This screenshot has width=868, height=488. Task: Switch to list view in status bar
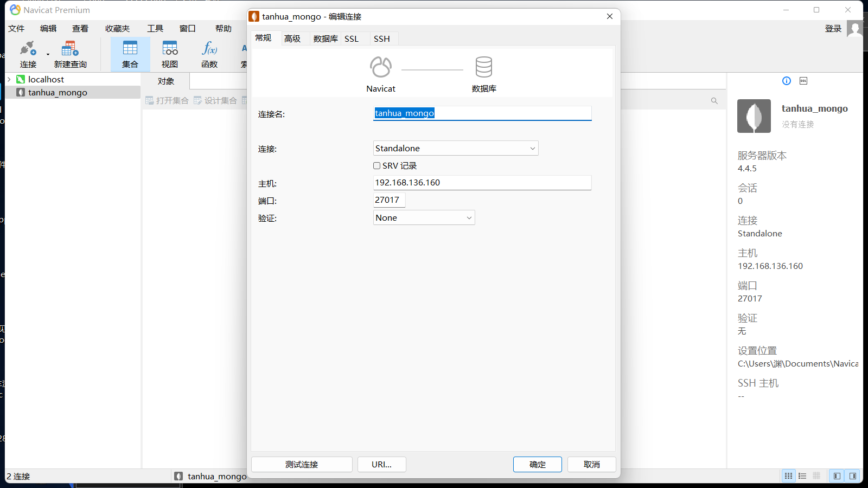(802, 476)
